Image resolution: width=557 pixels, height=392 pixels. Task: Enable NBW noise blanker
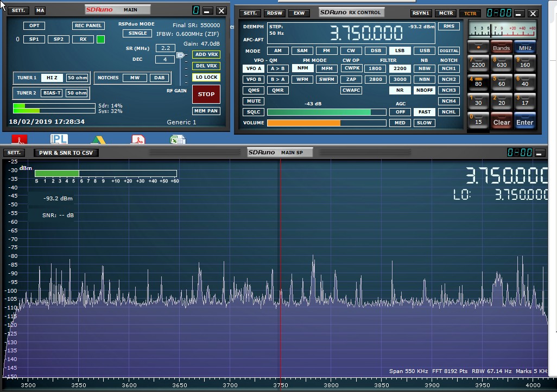tap(425, 68)
